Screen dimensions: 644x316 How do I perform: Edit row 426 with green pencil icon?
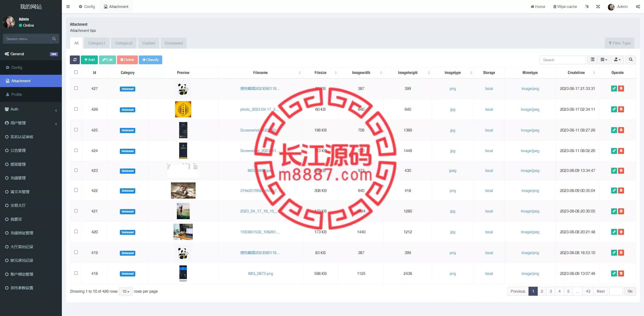pos(614,109)
